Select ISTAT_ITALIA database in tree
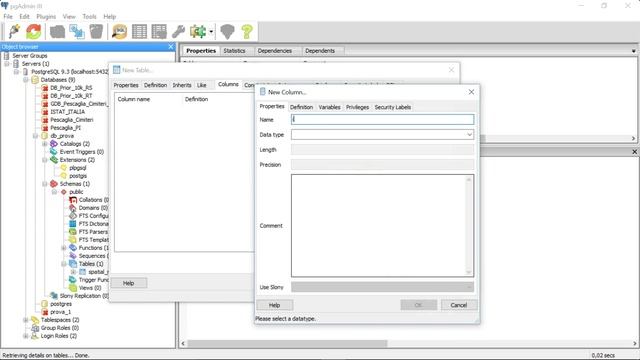 (68, 111)
